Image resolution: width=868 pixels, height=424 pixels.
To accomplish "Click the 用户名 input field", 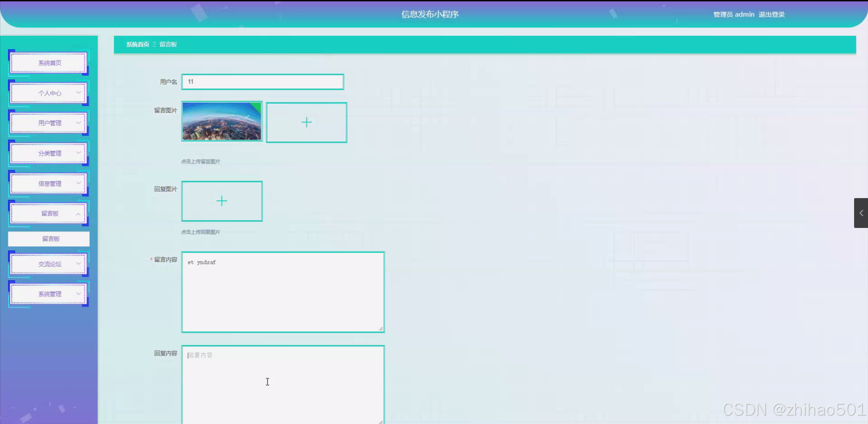I will [263, 82].
